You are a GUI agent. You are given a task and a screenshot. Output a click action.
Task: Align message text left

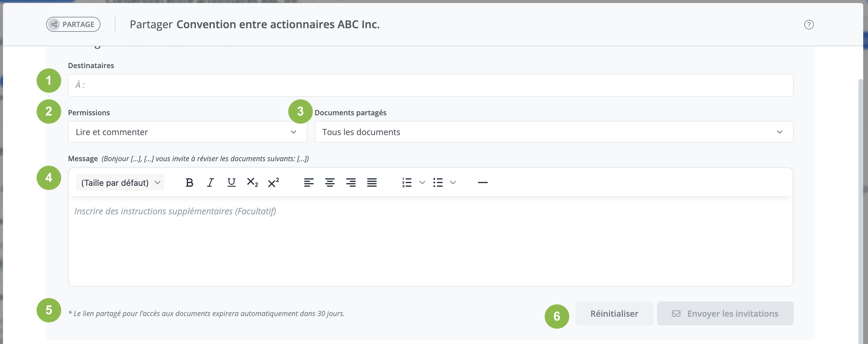(x=309, y=183)
